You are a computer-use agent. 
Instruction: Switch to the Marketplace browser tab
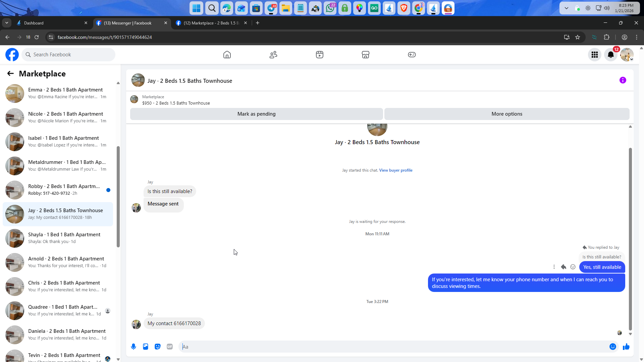point(211,23)
